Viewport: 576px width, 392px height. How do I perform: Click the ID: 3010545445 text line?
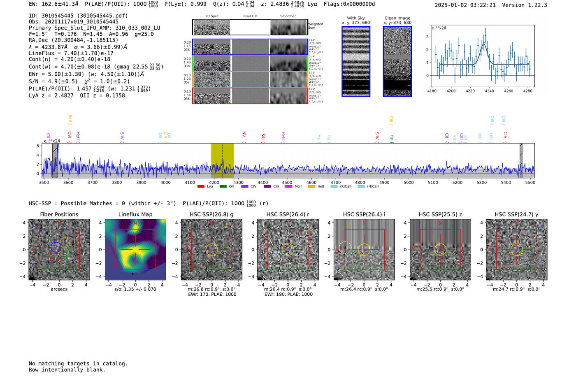[x=78, y=16]
